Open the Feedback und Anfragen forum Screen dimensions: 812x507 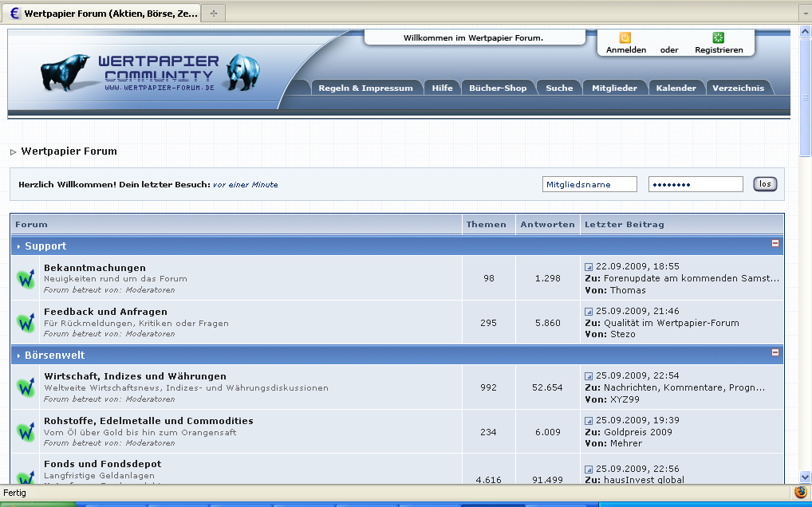pos(105,312)
